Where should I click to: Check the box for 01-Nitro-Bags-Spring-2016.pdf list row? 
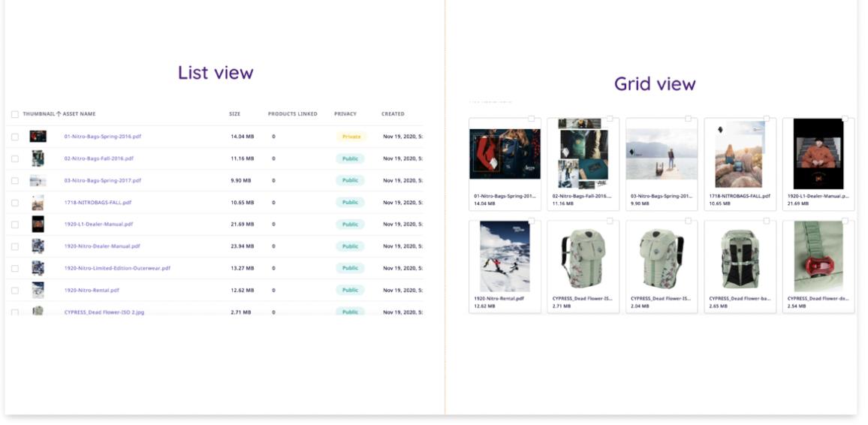15,137
